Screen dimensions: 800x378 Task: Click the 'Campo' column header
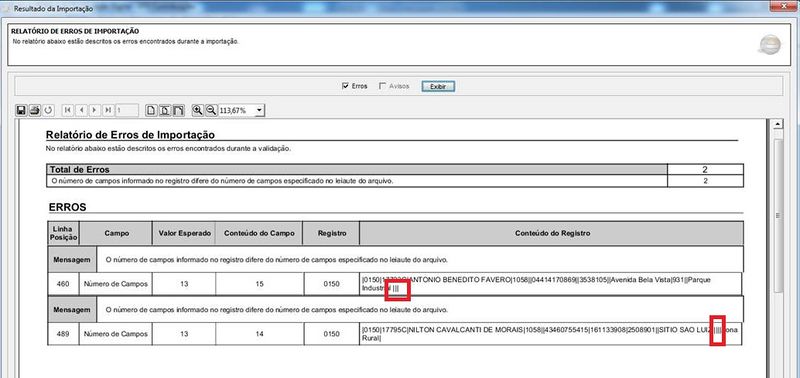tap(116, 233)
